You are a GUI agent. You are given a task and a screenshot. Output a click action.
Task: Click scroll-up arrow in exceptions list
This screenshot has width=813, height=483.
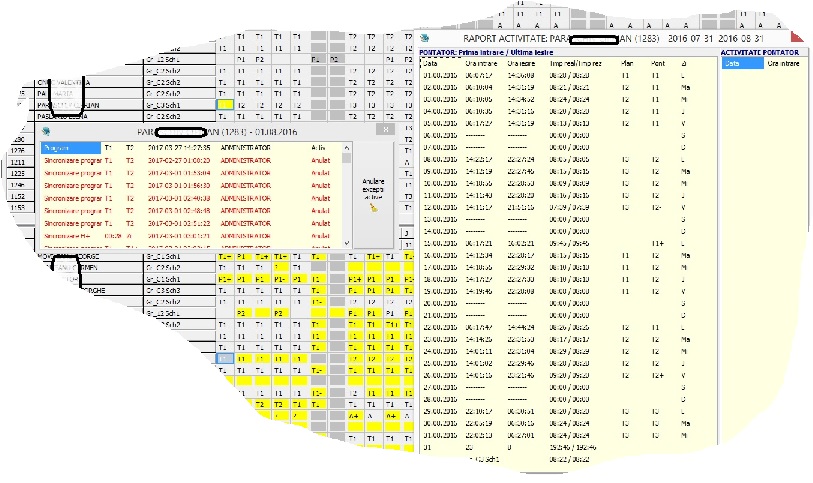[x=346, y=148]
